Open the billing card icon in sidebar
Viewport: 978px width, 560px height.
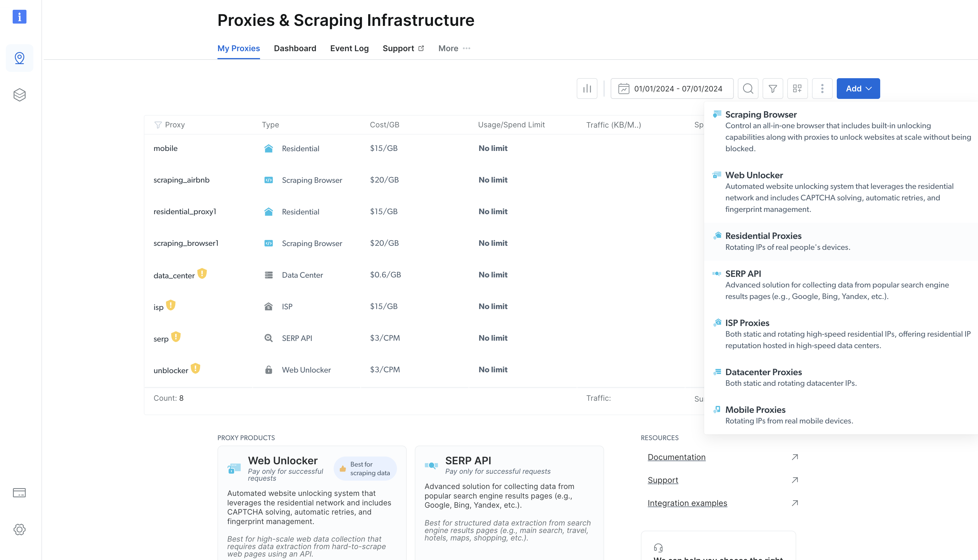click(19, 493)
